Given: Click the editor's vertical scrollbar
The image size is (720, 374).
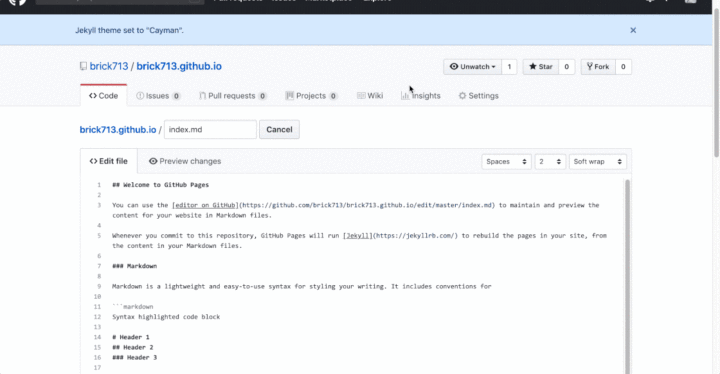Looking at the screenshot, I should pos(627,276).
